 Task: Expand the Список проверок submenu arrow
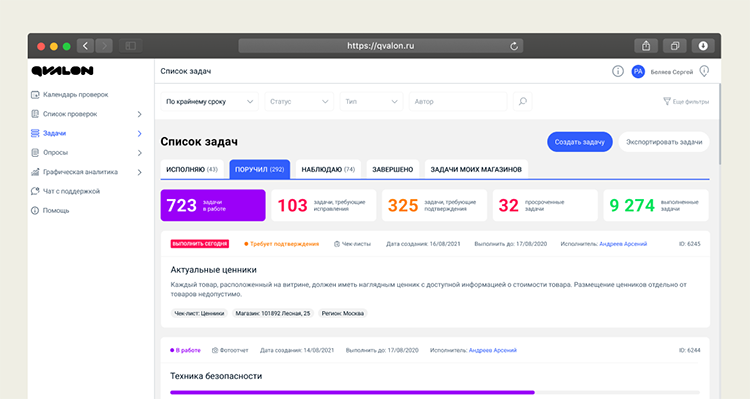pyautogui.click(x=140, y=114)
